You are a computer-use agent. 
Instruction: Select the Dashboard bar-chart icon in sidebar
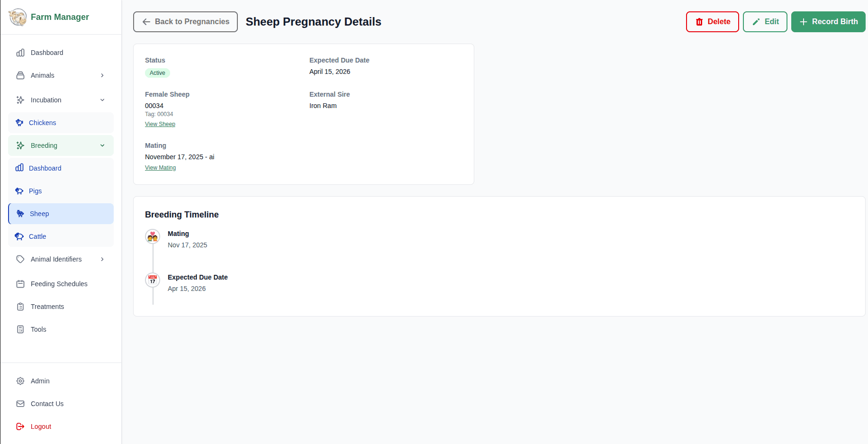(20, 53)
